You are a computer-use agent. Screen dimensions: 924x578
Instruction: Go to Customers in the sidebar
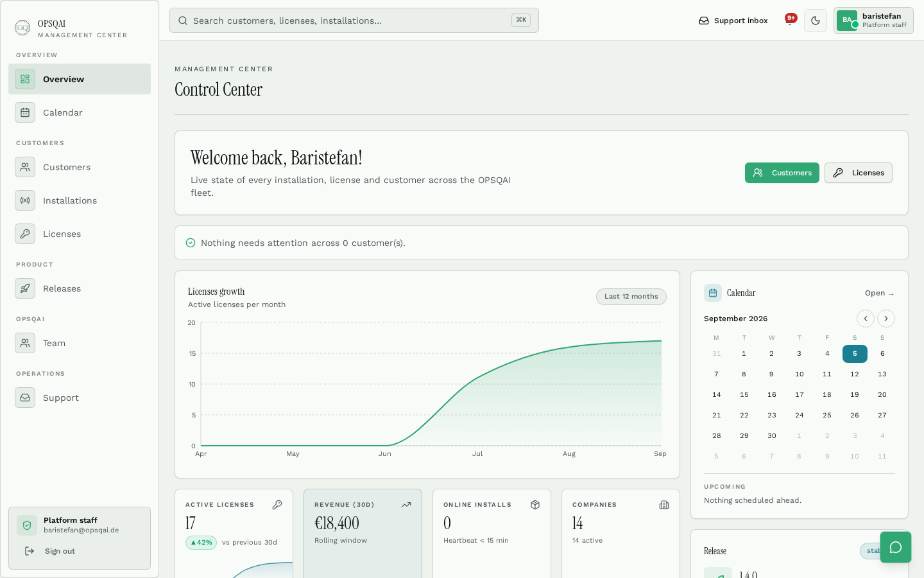[80, 167]
